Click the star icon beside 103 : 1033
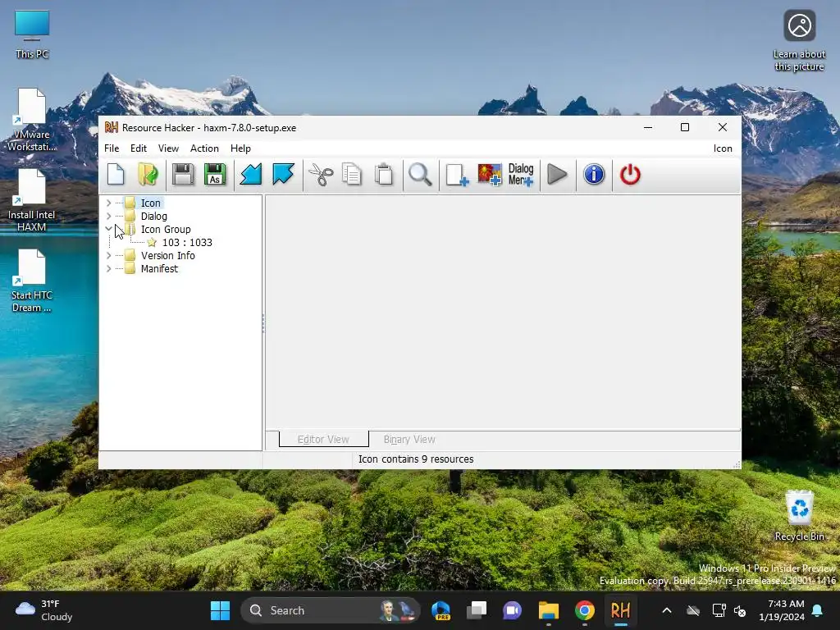The image size is (840, 630). point(152,243)
